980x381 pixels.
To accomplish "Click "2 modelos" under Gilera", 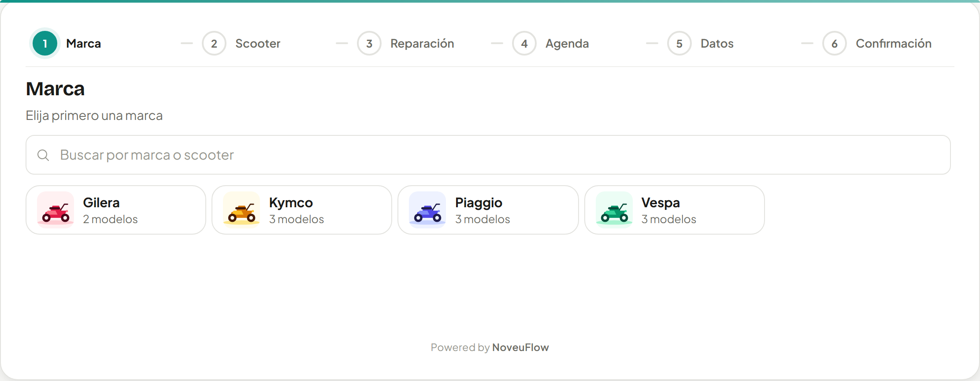I will click(110, 219).
